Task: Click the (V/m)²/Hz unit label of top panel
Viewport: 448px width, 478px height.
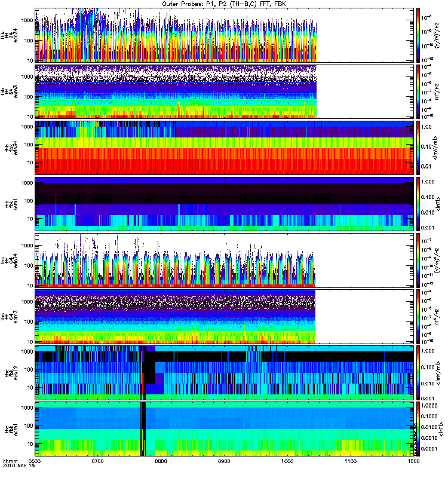Action: click(x=437, y=35)
